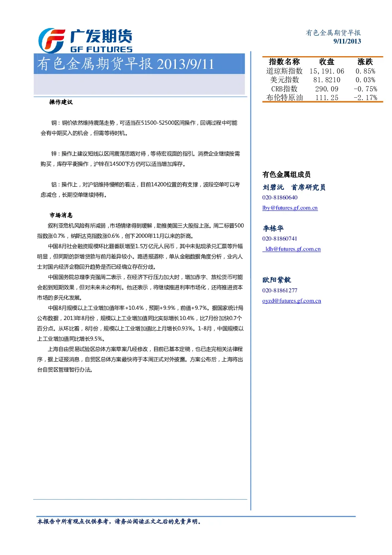This screenshot has width=392, height=555.
Task: Click the paragraph beginning 中国8月社会融资规模
Action: click(x=140, y=256)
